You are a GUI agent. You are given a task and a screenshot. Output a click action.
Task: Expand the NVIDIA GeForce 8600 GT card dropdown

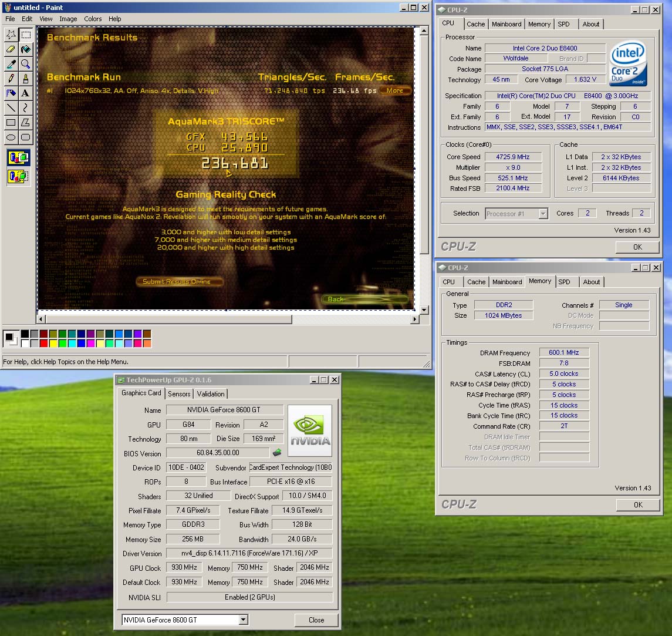click(x=243, y=620)
